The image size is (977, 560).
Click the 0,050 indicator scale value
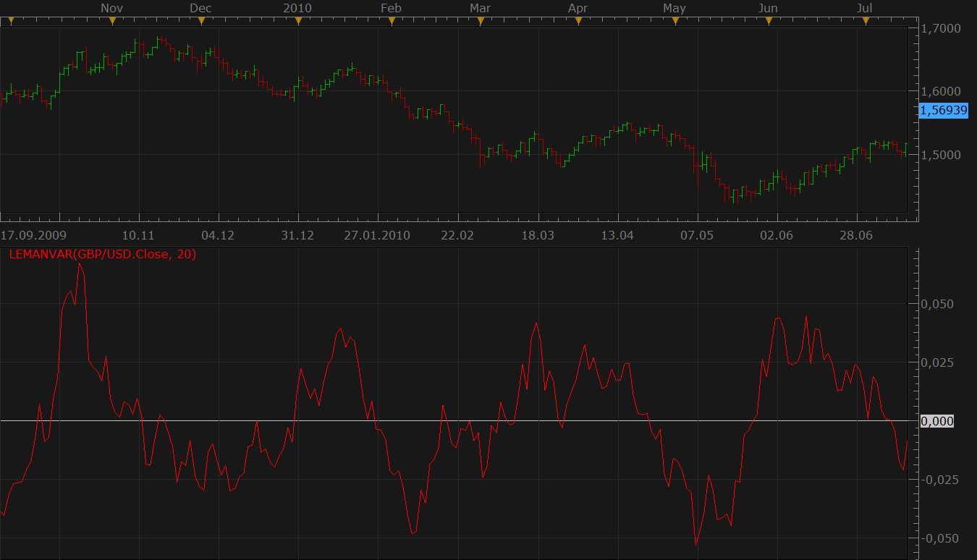coord(937,304)
